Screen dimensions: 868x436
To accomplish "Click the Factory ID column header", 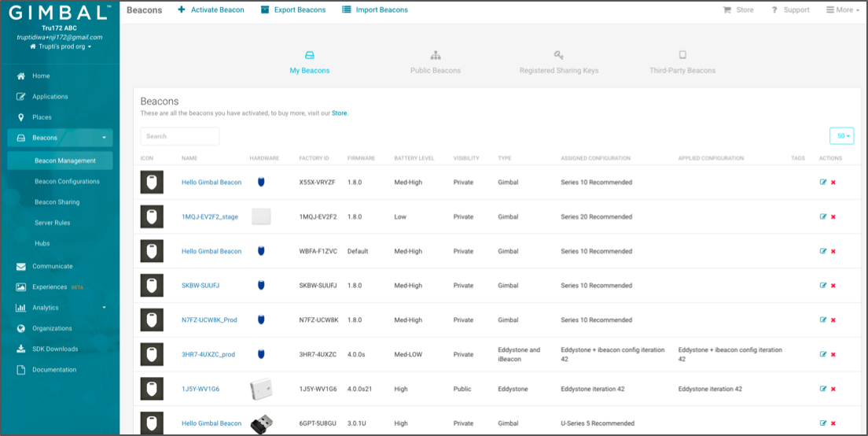I will point(314,158).
